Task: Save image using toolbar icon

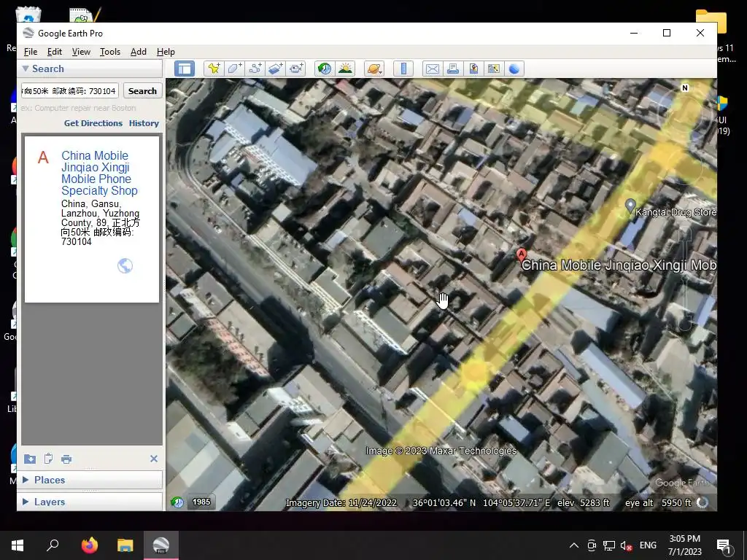Action: click(473, 69)
